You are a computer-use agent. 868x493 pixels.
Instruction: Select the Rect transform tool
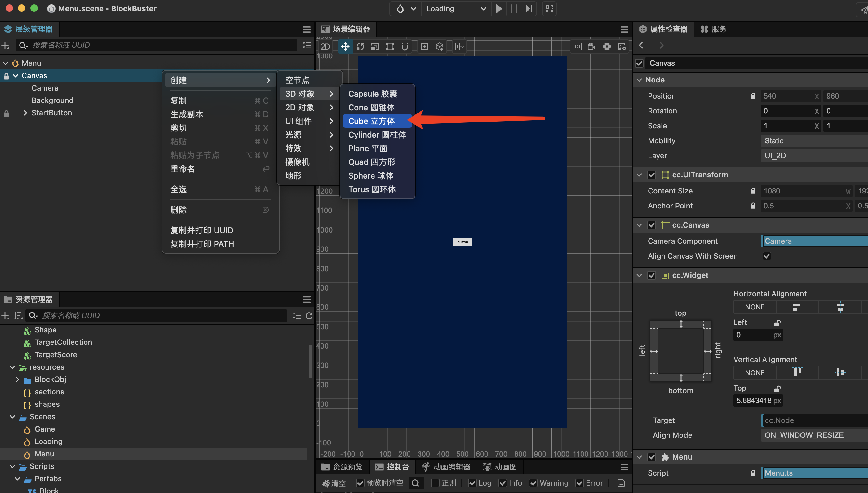pos(390,47)
